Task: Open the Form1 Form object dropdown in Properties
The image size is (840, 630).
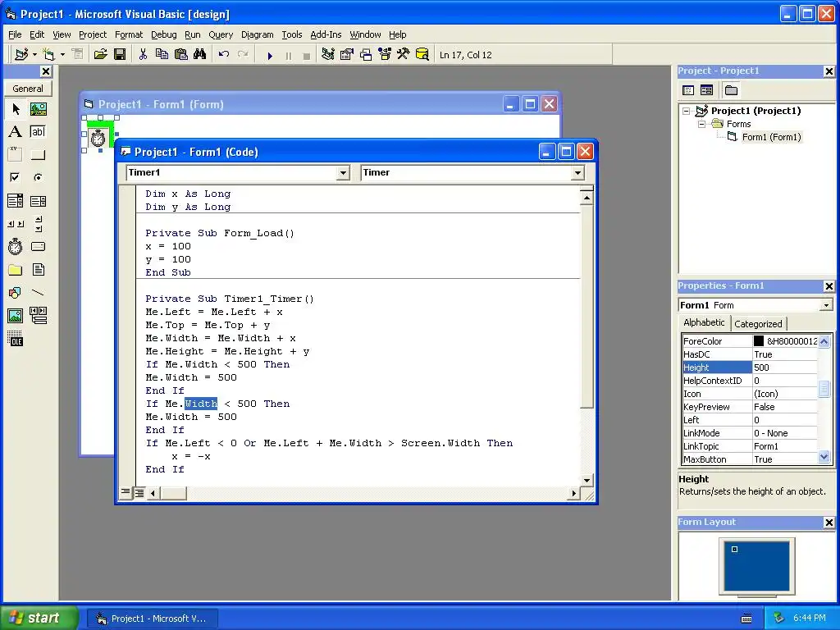Action: click(826, 305)
